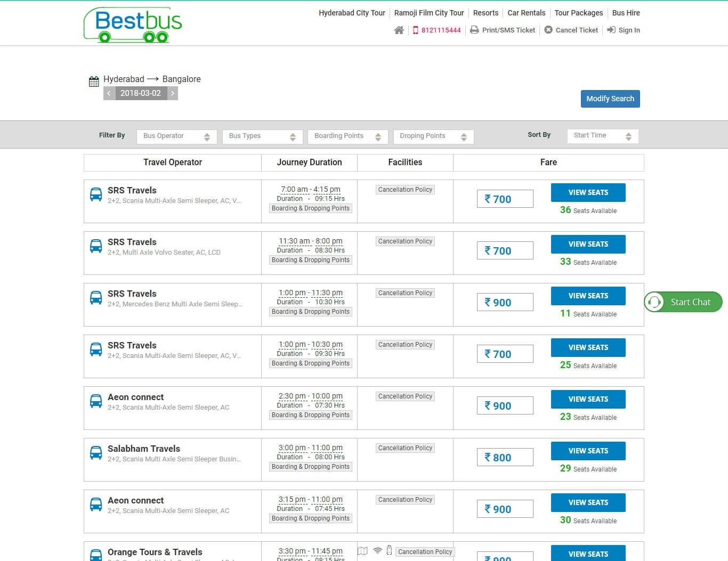The height and width of the screenshot is (561, 728).
Task: Open the calendar icon beside Hyderabad route
Action: pyautogui.click(x=94, y=82)
